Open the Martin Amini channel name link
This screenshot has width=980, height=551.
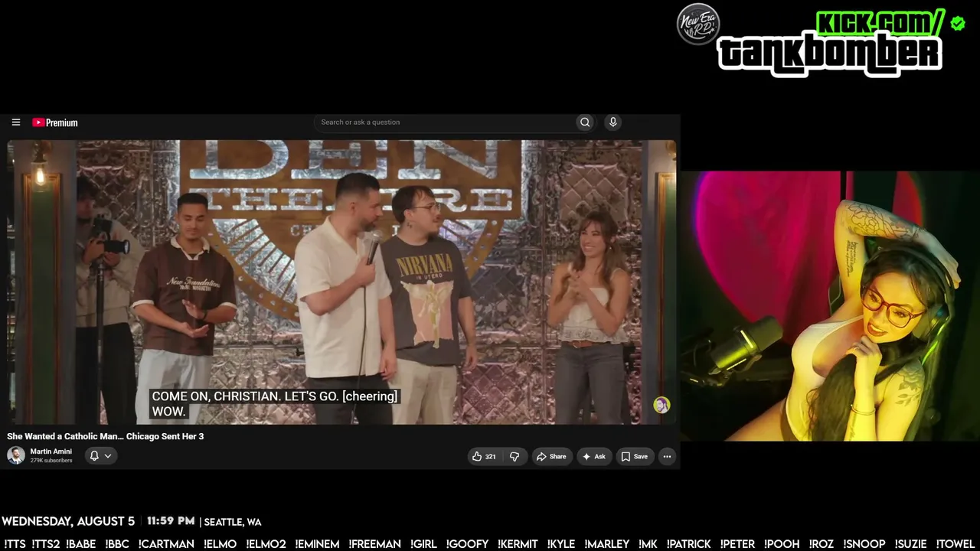tap(51, 452)
